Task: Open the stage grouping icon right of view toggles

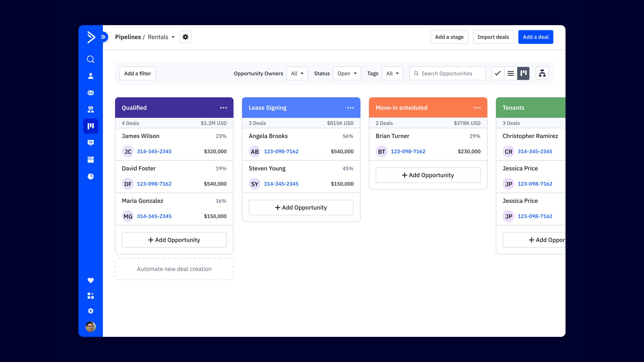Action: [542, 73]
